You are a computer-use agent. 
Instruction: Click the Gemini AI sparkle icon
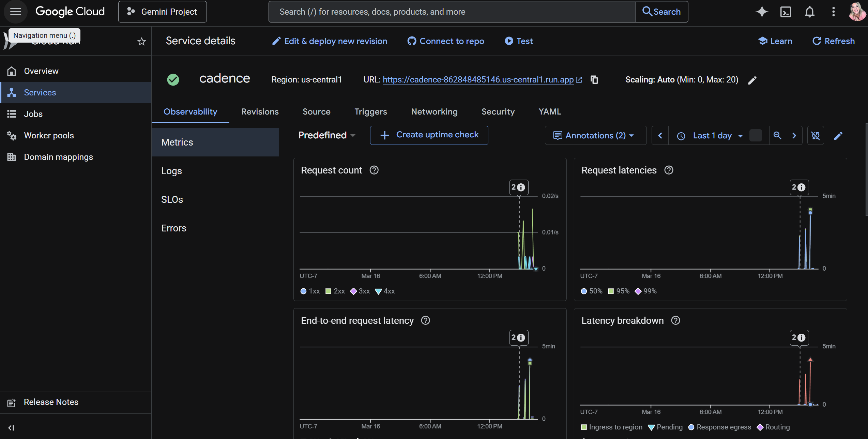pyautogui.click(x=762, y=12)
